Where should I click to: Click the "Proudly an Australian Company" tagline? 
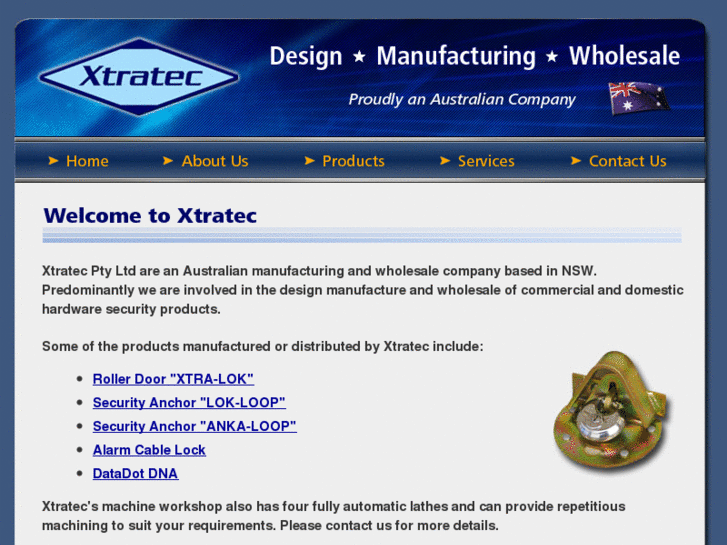[x=462, y=99]
